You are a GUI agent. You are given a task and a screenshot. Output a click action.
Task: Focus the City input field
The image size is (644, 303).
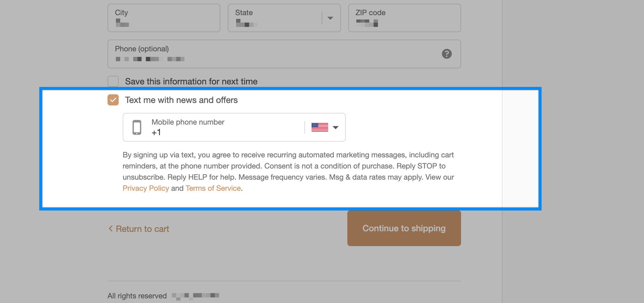pos(164,18)
